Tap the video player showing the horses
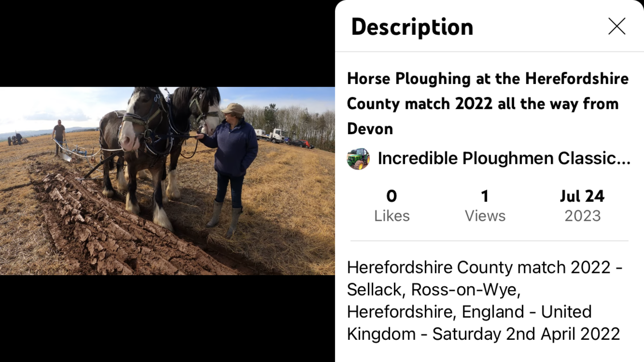The image size is (644, 362). (x=167, y=181)
